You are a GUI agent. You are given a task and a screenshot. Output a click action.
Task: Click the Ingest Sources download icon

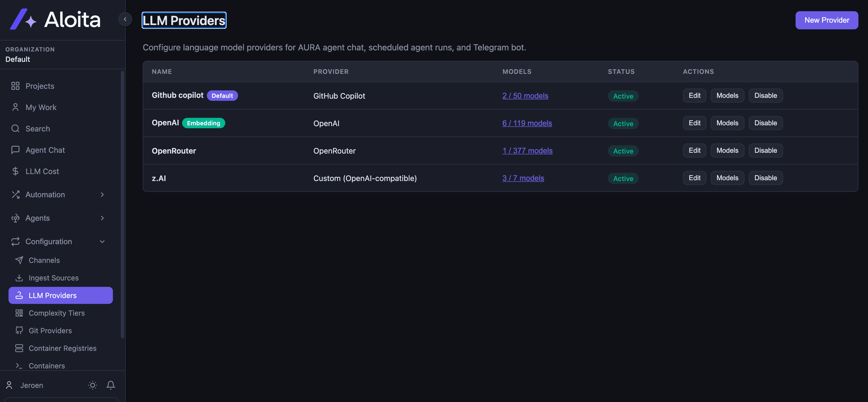(19, 278)
